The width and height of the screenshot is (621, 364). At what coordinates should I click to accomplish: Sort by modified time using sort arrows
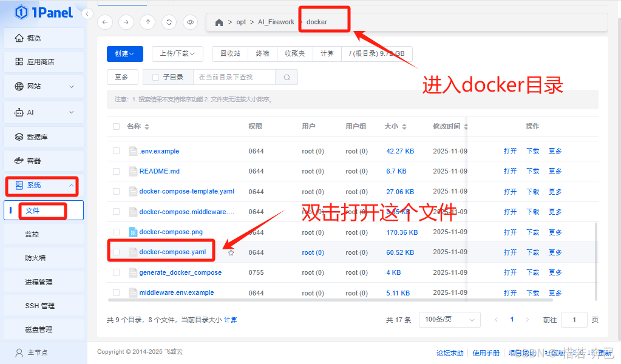466,127
